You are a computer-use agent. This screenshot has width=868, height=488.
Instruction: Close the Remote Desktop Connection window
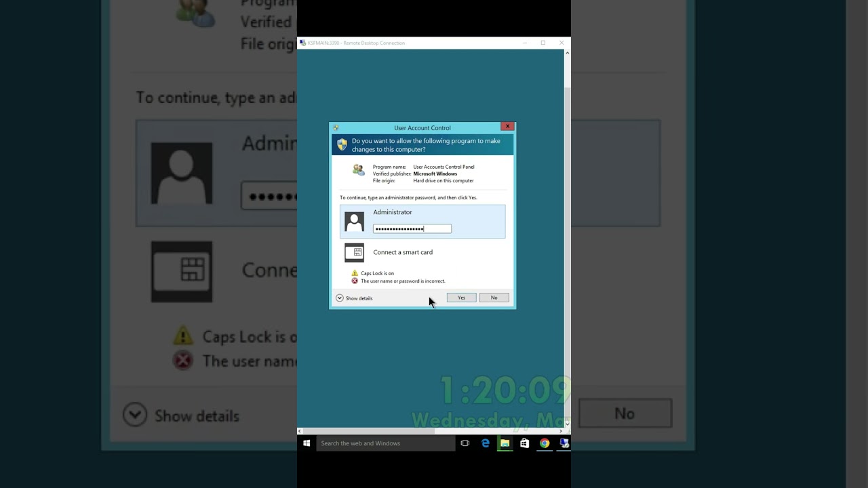click(561, 43)
